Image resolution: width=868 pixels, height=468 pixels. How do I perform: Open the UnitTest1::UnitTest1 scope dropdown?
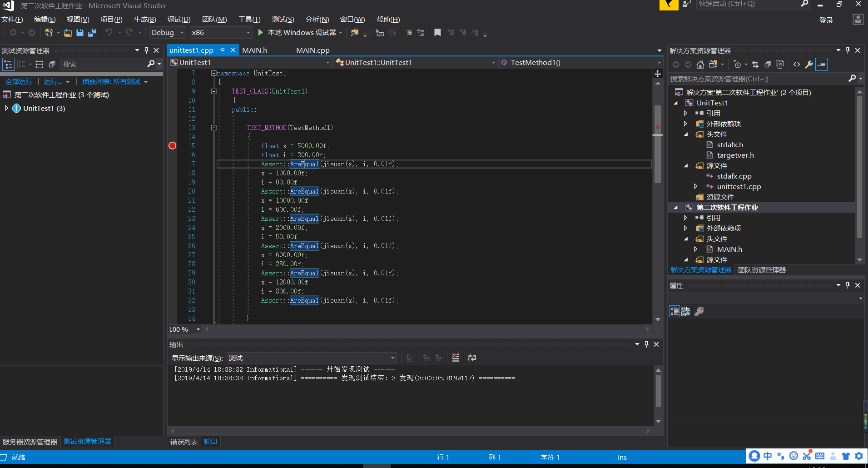[x=416, y=62]
